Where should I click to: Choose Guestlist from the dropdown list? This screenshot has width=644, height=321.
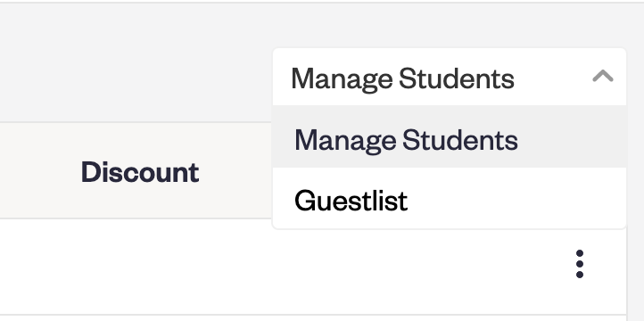pos(450,197)
